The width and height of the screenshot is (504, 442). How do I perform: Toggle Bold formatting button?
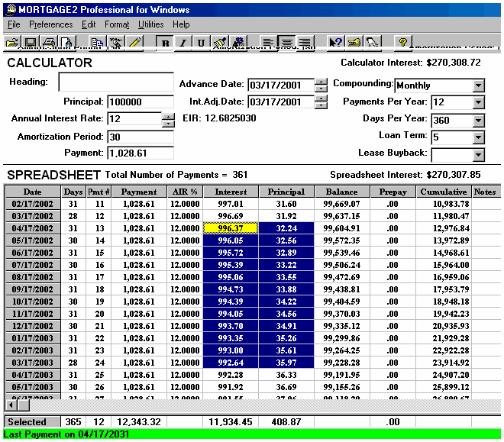[166, 43]
